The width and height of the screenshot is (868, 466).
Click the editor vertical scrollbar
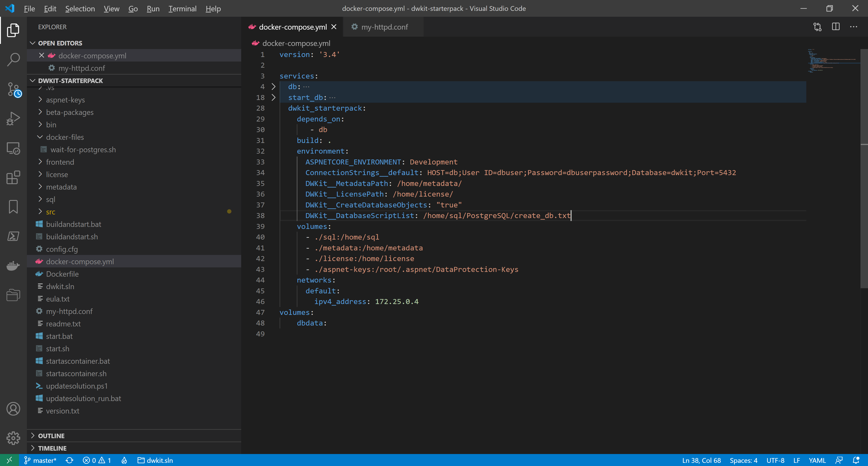tap(864, 169)
